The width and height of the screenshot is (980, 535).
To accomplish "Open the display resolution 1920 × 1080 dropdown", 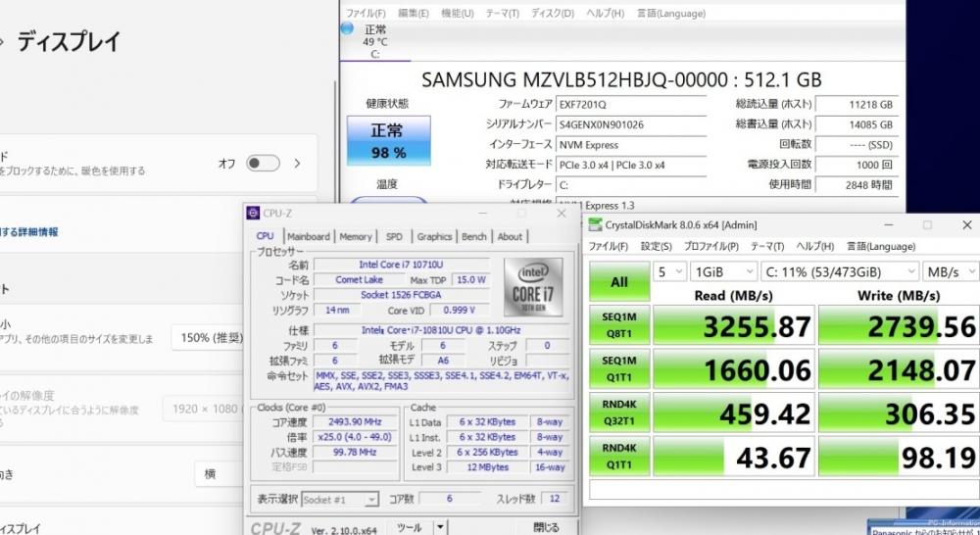I will 204,409.
